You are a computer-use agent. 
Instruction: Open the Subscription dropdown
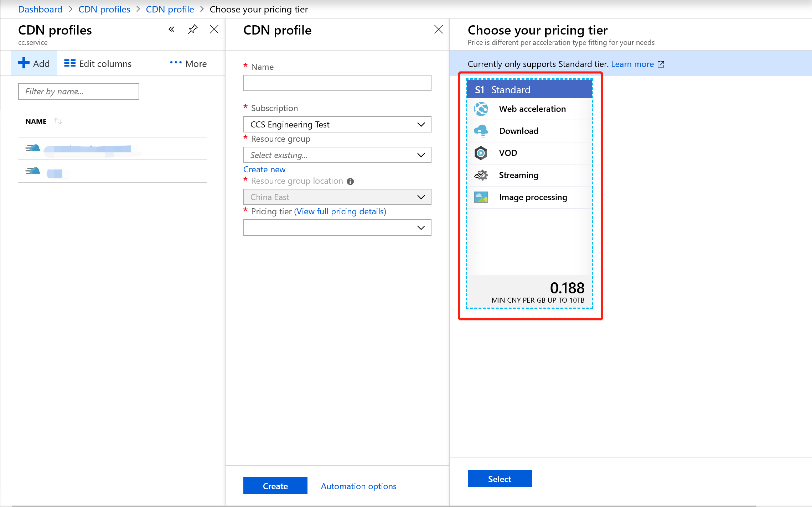tap(337, 125)
